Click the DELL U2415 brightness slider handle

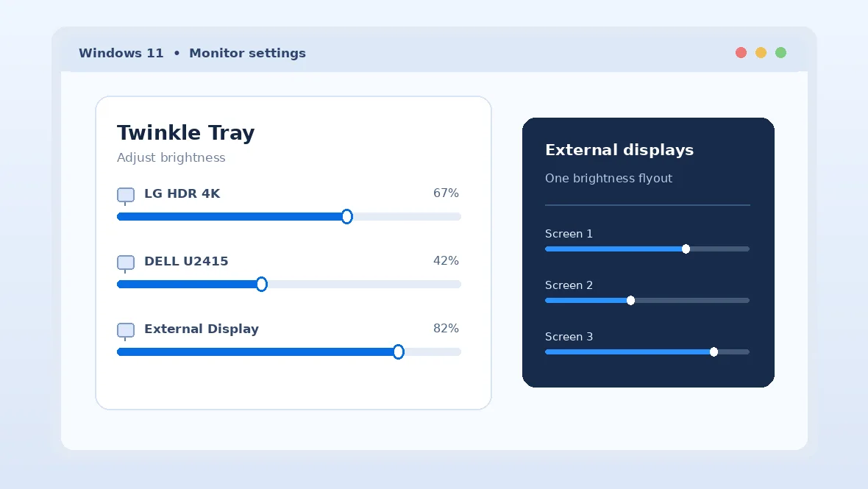pos(262,285)
